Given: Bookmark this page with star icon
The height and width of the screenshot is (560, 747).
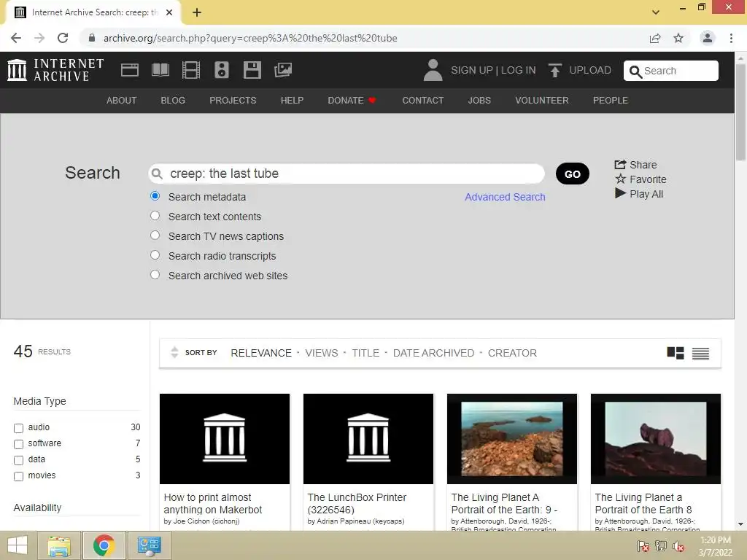Looking at the screenshot, I should (x=678, y=38).
